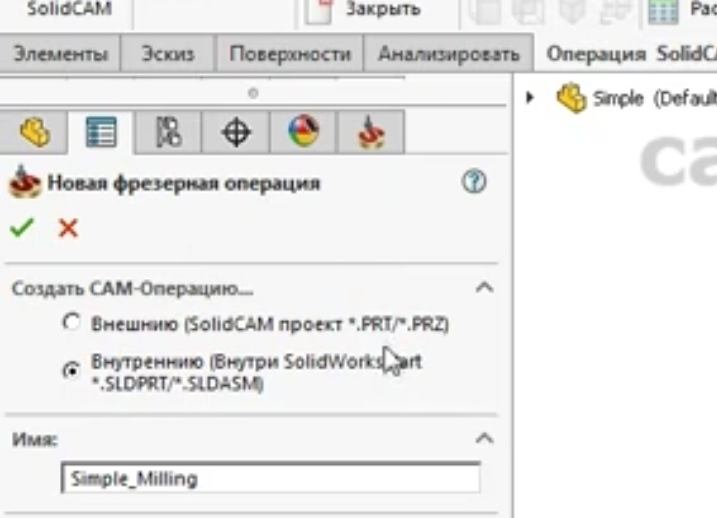Select Internal SolidWorks part radio option

pos(71,370)
